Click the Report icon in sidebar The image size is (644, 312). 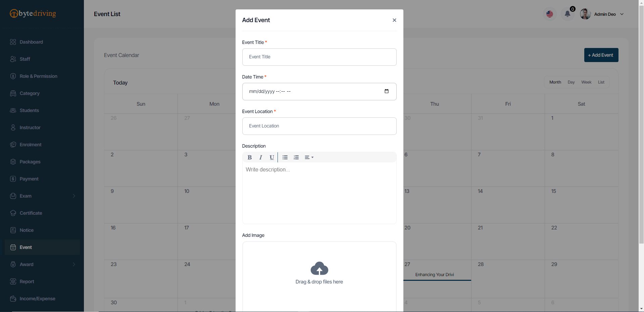[x=13, y=281]
